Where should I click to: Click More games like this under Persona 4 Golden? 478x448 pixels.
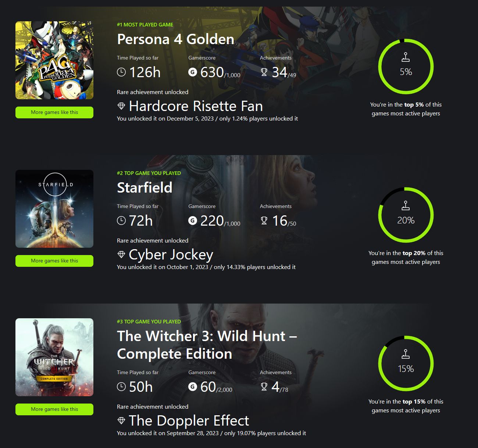click(x=54, y=112)
